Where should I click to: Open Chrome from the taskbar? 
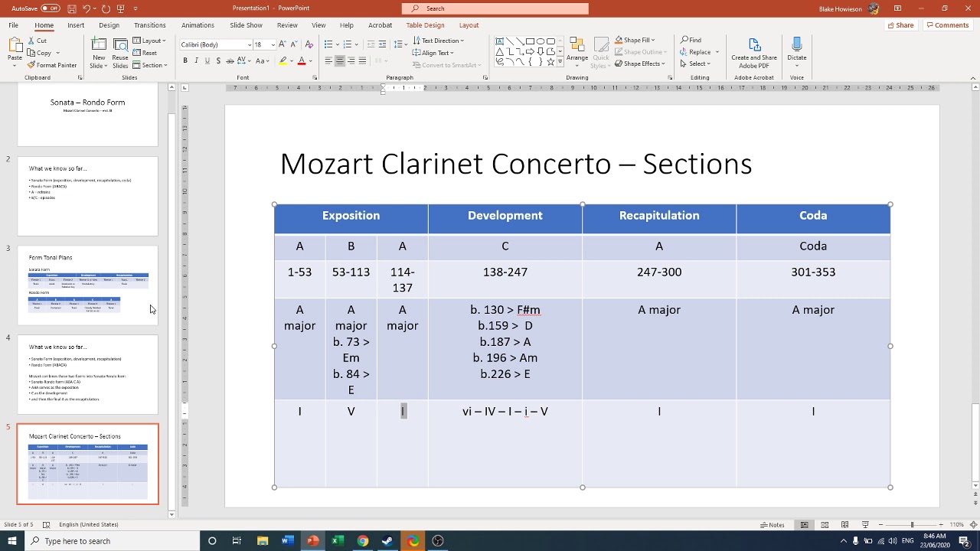click(362, 541)
